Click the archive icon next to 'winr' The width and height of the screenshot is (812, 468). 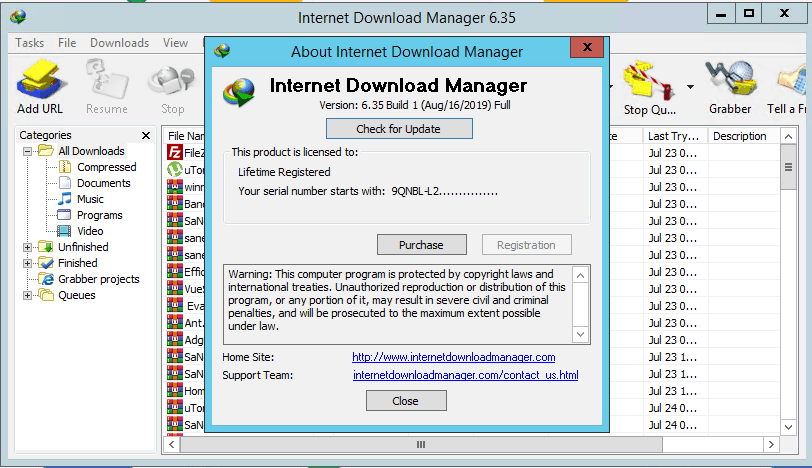pyautogui.click(x=175, y=186)
